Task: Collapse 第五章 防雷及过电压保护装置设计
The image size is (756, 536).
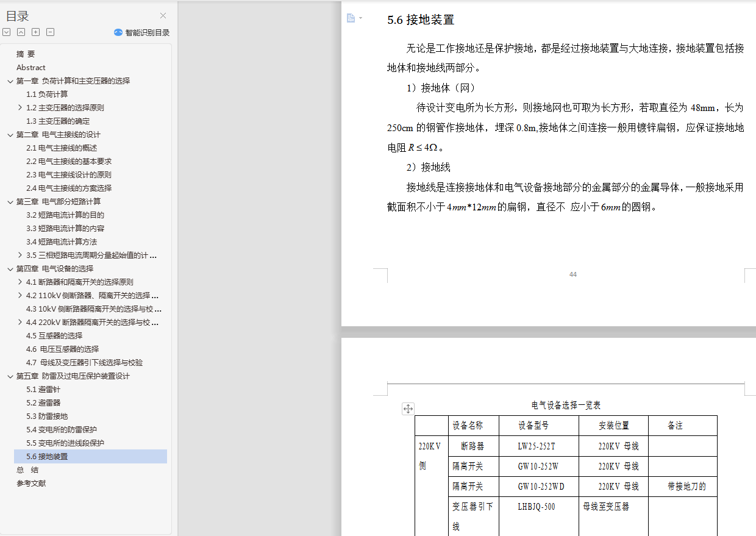Action: pyautogui.click(x=10, y=376)
